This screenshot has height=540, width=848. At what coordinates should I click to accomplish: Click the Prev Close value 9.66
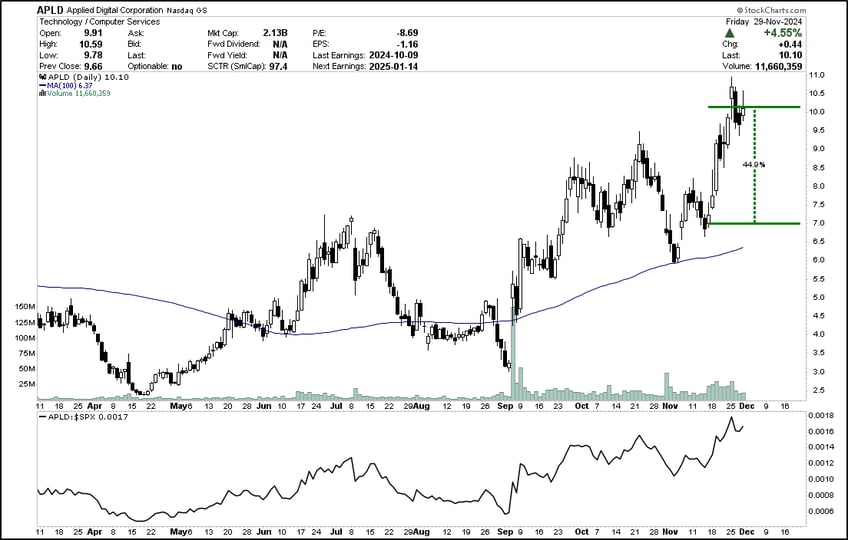[x=93, y=67]
